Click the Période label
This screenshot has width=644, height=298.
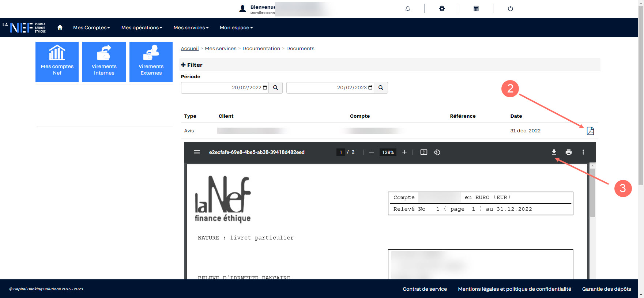coord(191,76)
